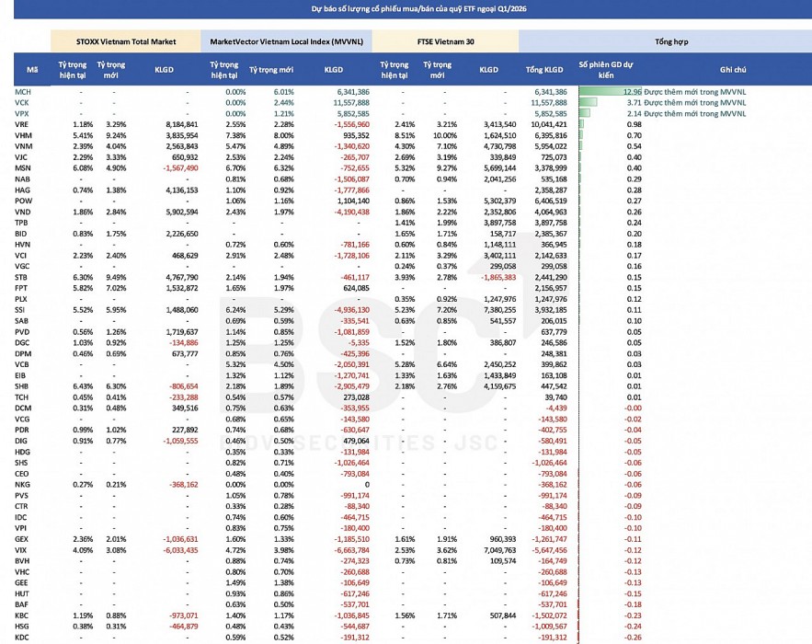Click the VRE total KLGD value 10,041,421
Image resolution: width=812 pixels, height=644 pixels.
[547, 124]
